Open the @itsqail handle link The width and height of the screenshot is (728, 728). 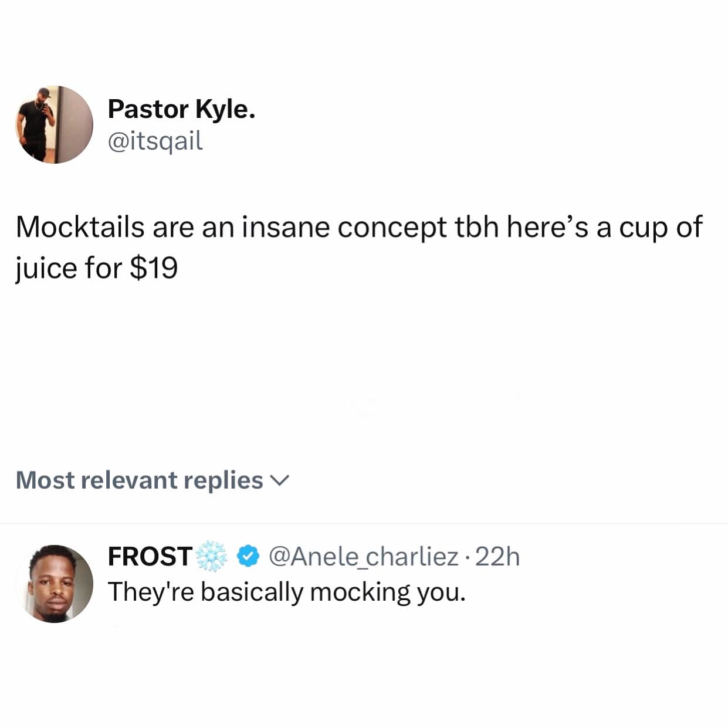[x=155, y=141]
